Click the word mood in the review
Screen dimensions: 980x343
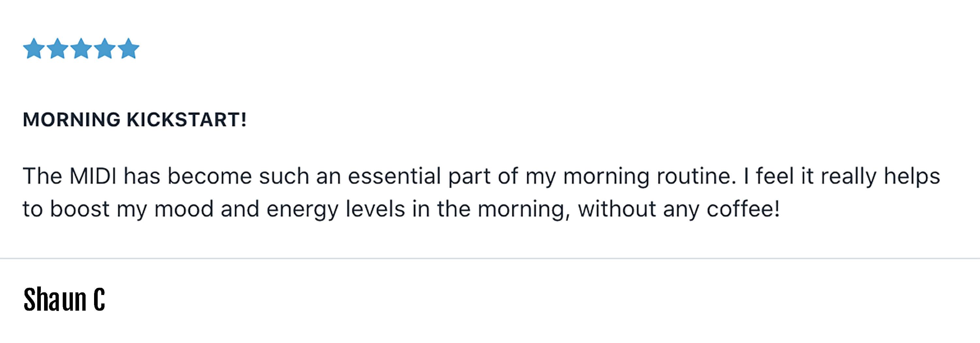[184, 209]
